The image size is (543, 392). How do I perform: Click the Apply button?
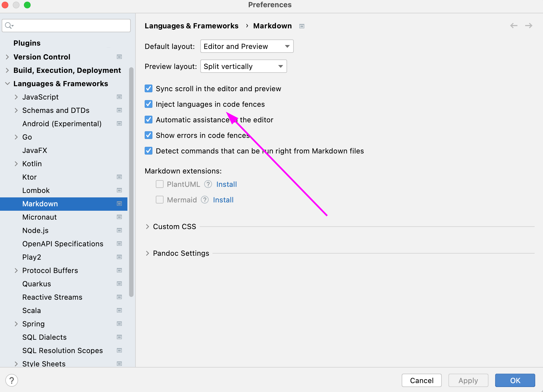point(468,380)
